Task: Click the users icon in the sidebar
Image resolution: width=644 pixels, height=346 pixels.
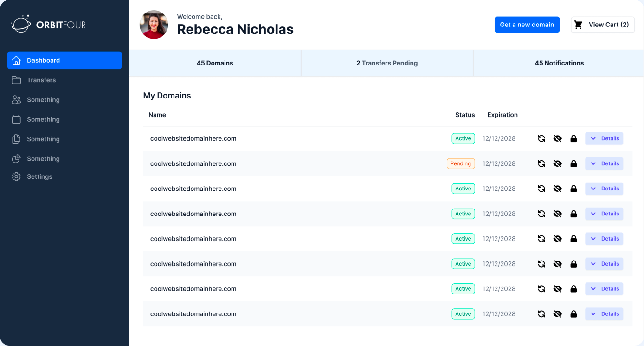Action: tap(15, 99)
